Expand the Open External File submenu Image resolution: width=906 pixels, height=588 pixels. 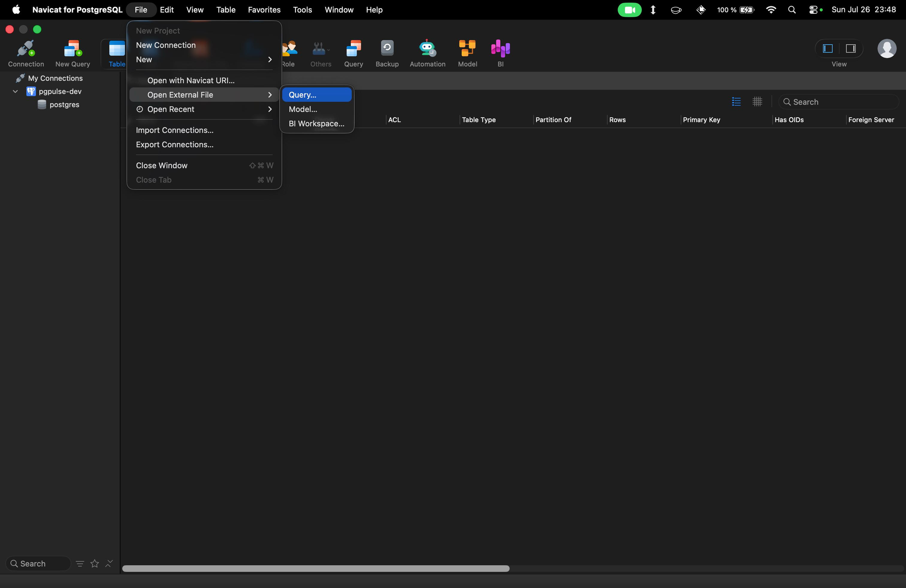click(204, 95)
